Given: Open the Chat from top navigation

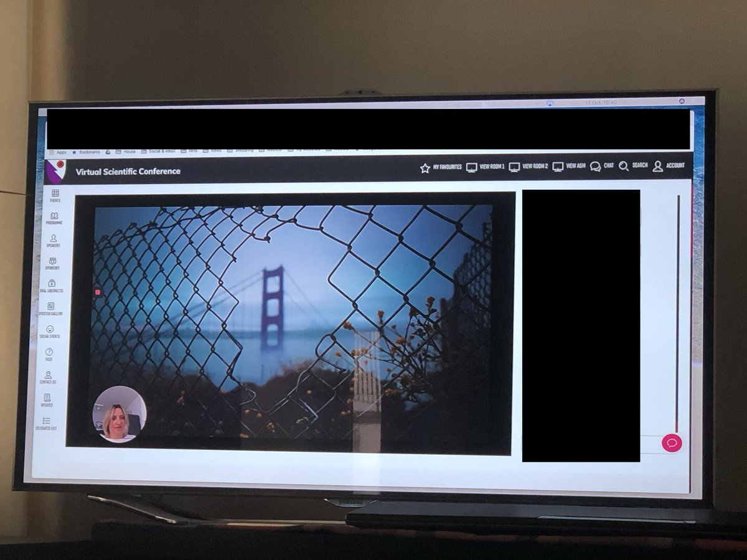Looking at the screenshot, I should (602, 166).
